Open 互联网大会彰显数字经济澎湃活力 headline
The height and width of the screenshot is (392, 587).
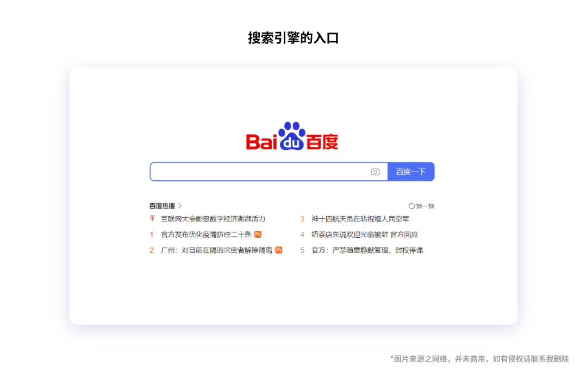click(x=213, y=219)
